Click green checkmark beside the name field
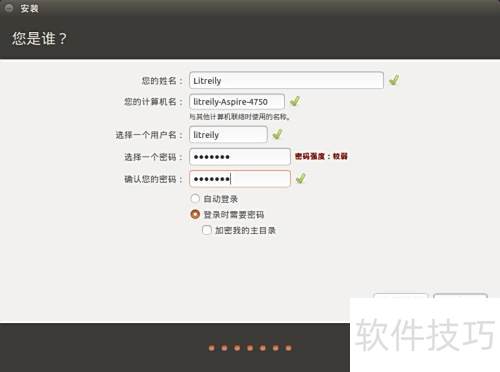The height and width of the screenshot is (372, 500). click(x=394, y=80)
